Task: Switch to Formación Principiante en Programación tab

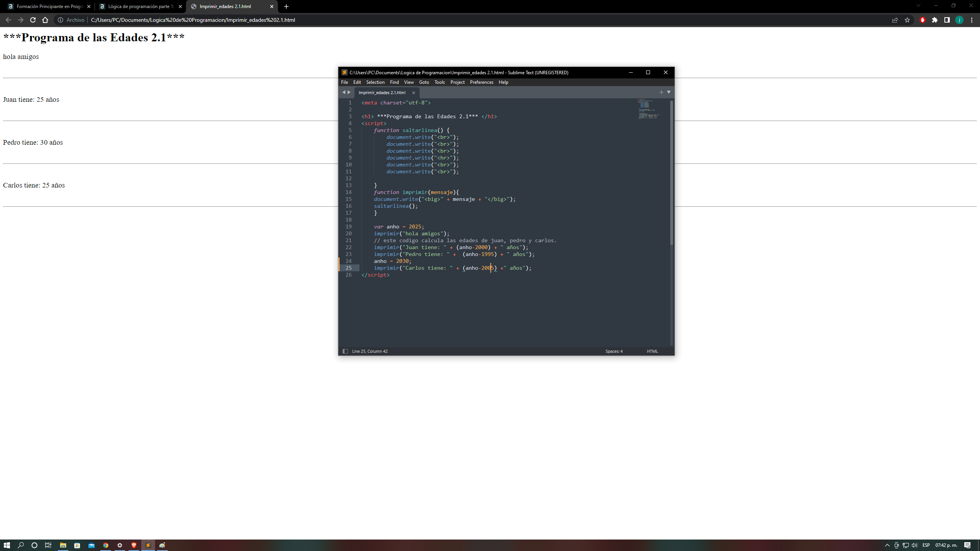Action: click(49, 7)
